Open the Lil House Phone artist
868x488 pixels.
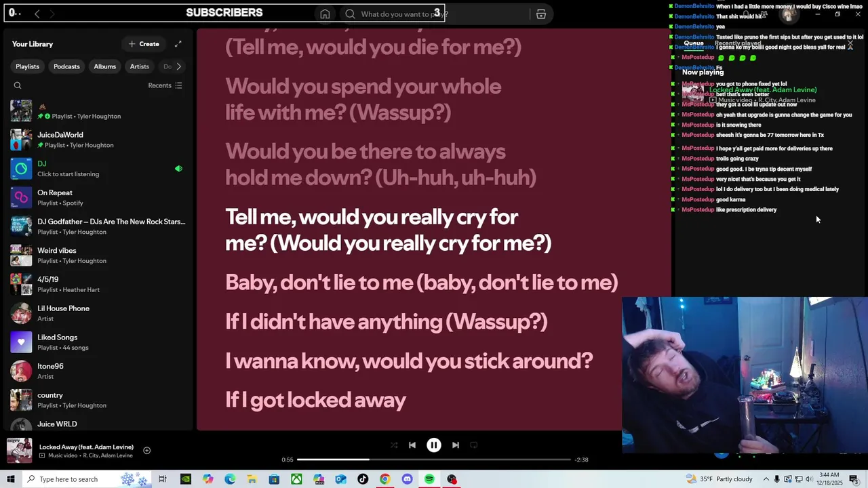click(97, 313)
